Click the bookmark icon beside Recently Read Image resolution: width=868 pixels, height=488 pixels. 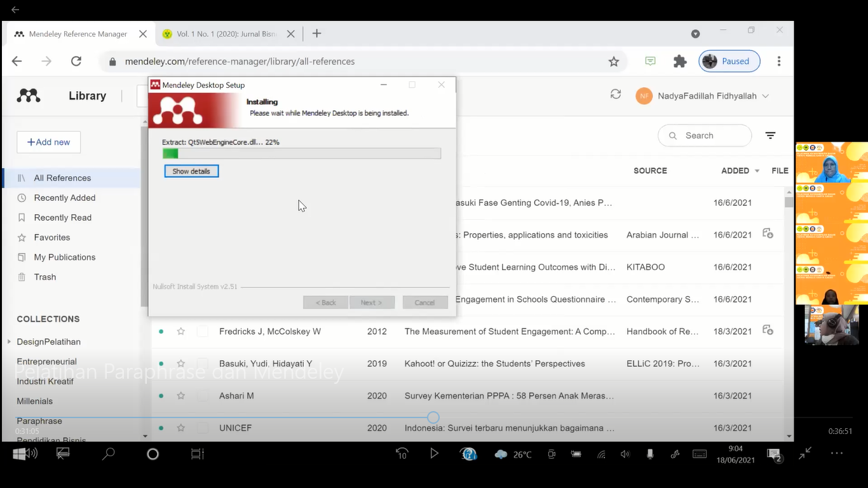click(x=22, y=217)
